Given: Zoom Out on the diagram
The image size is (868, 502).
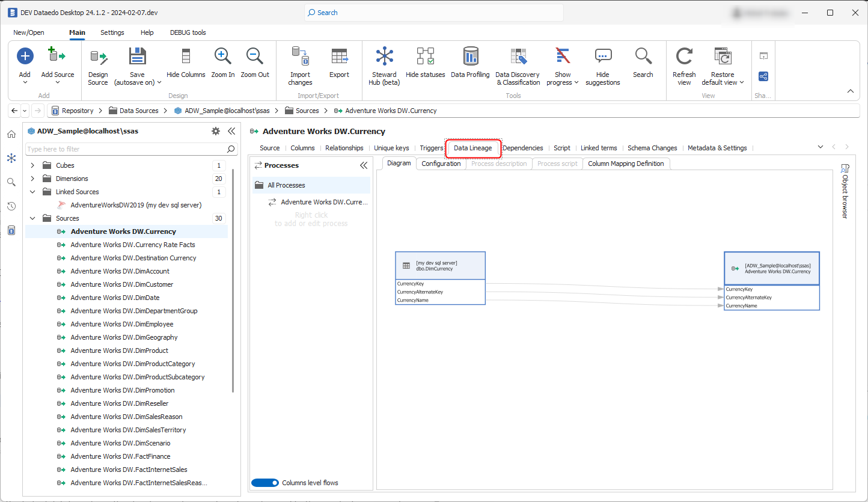Looking at the screenshot, I should pyautogui.click(x=255, y=63).
